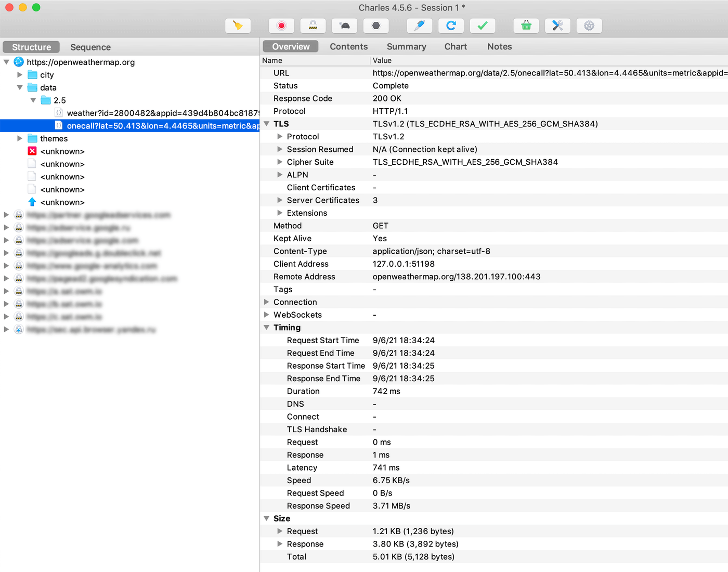The height and width of the screenshot is (572, 728).
Task: Expand the Size Response row
Action: coord(280,544)
